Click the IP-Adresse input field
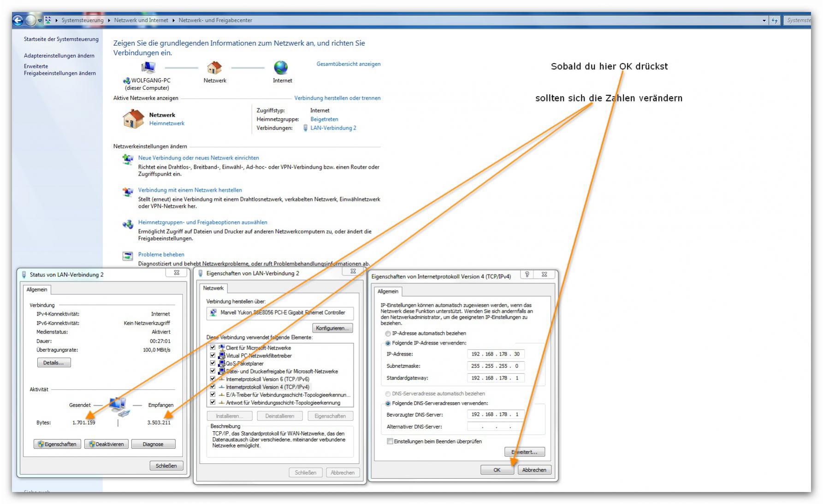Viewport: 823px width, 504px height. [x=496, y=354]
